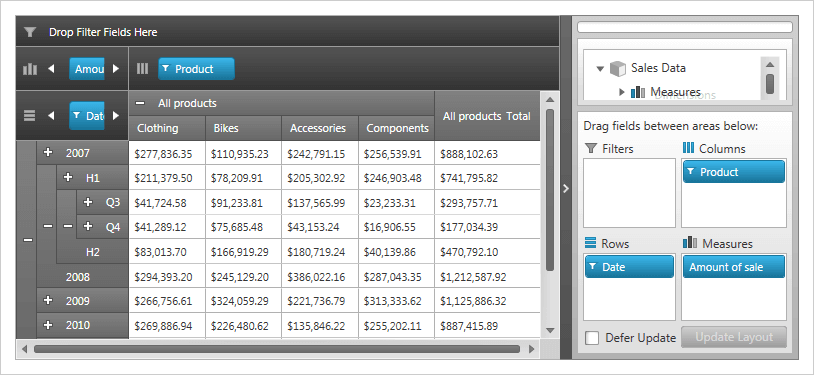Expand the 2010 row group
Image resolution: width=814 pixels, height=375 pixels.
pos(48,325)
